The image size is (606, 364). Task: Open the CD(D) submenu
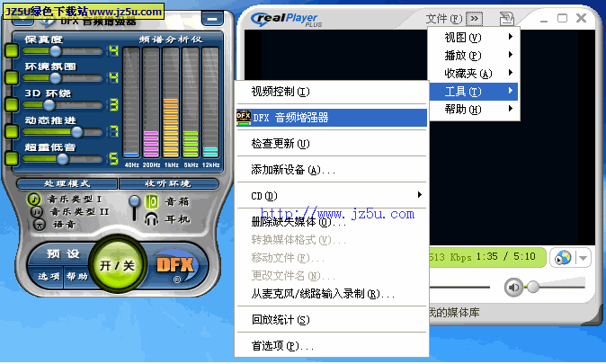tap(332, 196)
